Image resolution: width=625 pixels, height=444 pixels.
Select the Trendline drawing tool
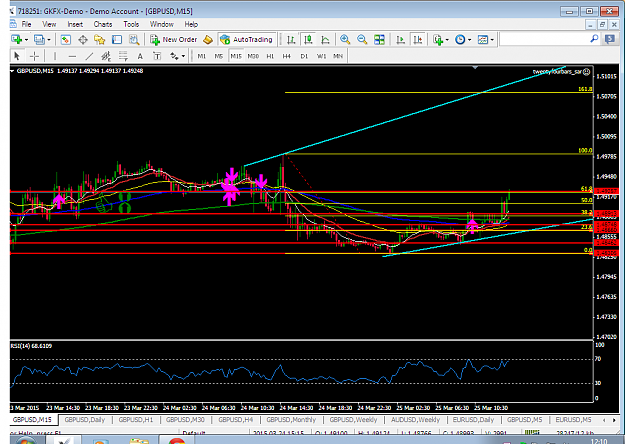click(89, 56)
